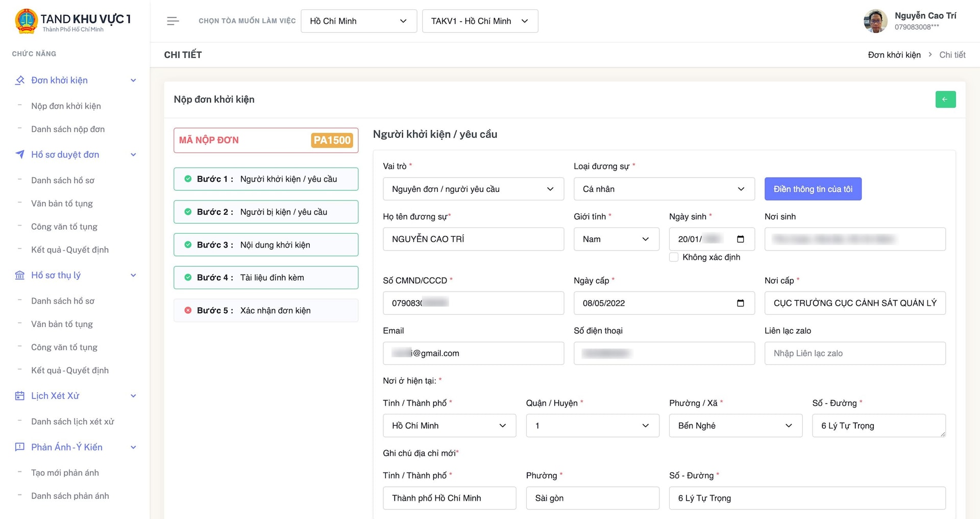The height and width of the screenshot is (519, 980).
Task: Click the hamburger menu toggle icon
Action: coord(173,21)
